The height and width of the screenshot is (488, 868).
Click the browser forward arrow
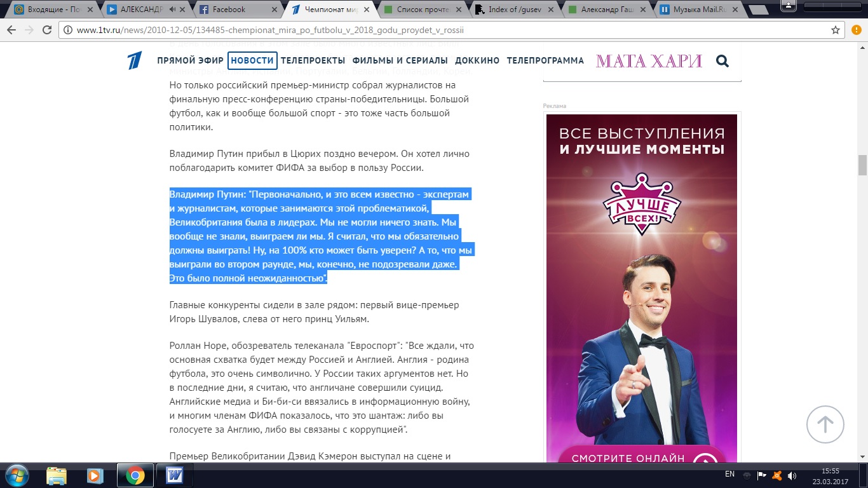point(29,30)
